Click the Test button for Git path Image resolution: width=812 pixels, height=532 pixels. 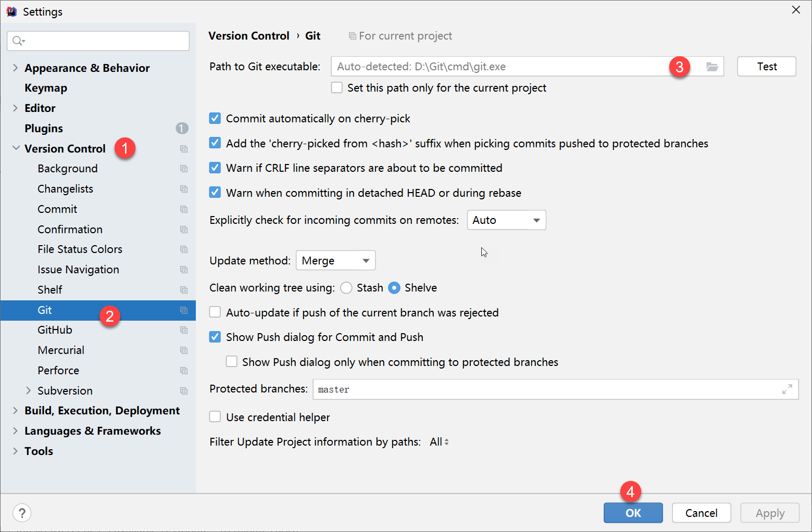(x=767, y=67)
